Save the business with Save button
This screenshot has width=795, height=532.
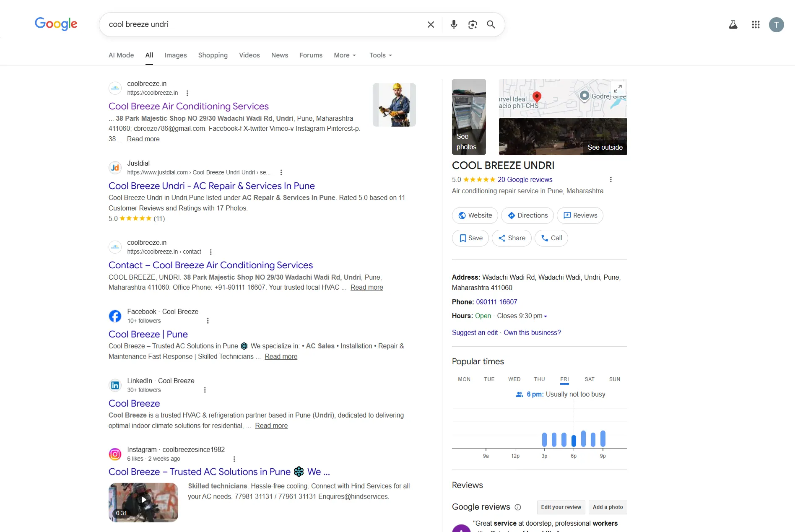470,238
